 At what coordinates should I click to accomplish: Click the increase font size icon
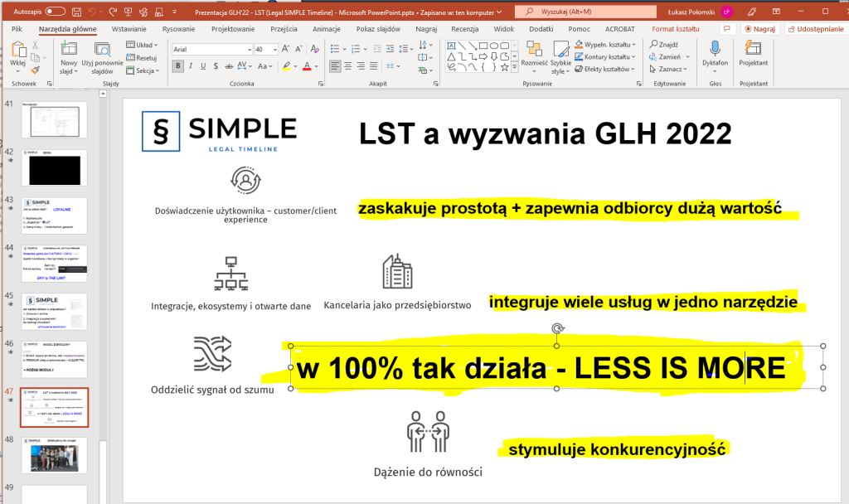click(286, 50)
